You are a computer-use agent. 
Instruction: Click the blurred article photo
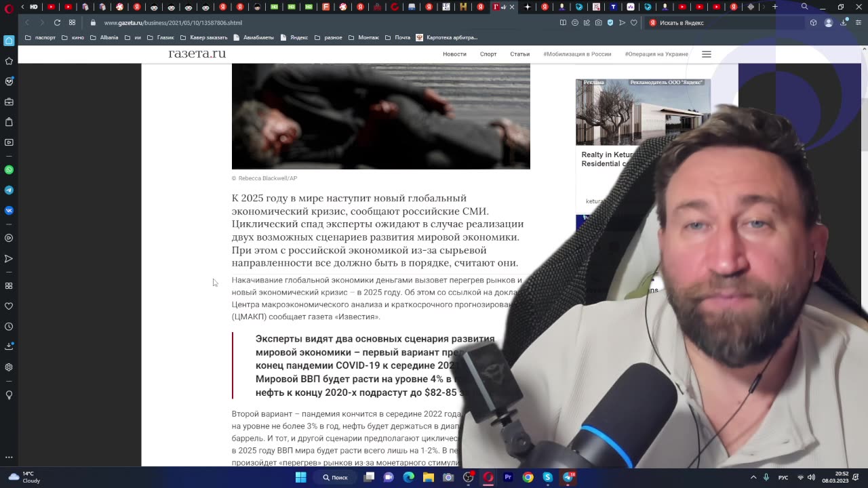(381, 117)
